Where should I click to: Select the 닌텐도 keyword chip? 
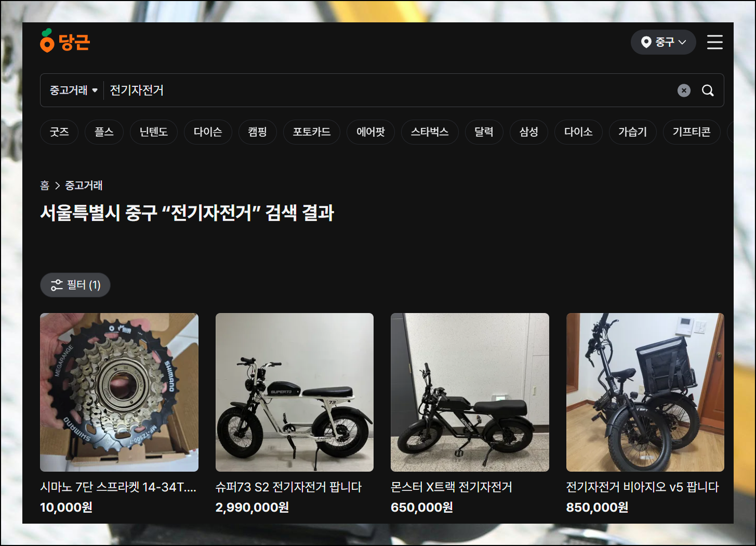point(154,132)
